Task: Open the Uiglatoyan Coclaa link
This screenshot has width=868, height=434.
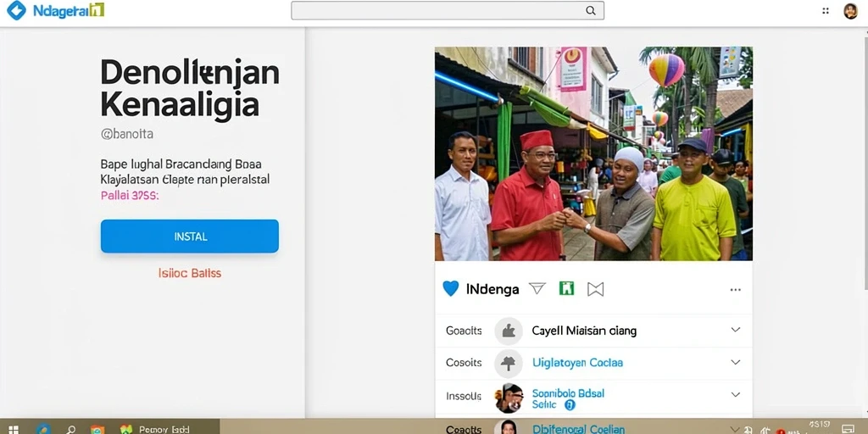Action: tap(577, 363)
